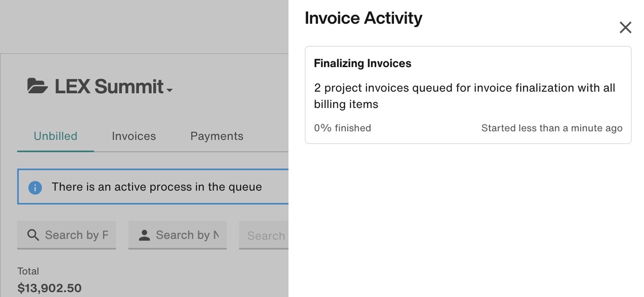644x297 pixels.
Task: Select the active process in queue banner
Action: [x=153, y=186]
